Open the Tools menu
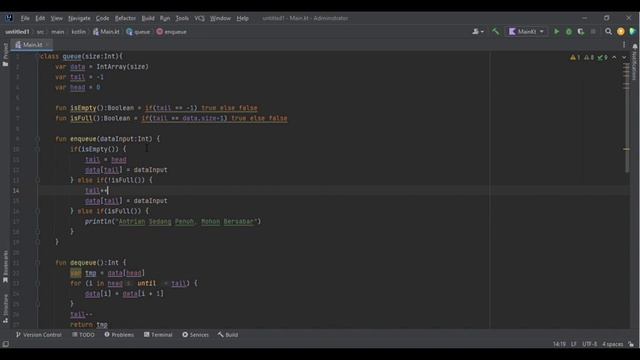The width and height of the screenshot is (640, 360). [182, 18]
